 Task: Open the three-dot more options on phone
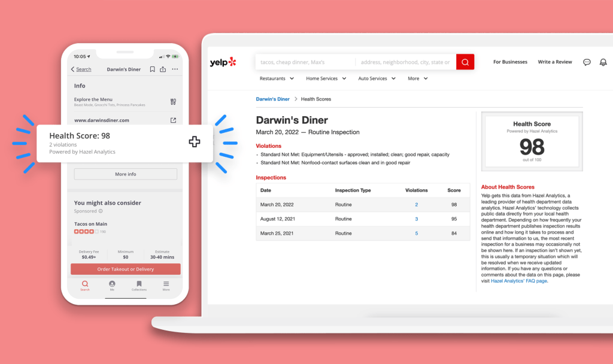click(x=175, y=69)
